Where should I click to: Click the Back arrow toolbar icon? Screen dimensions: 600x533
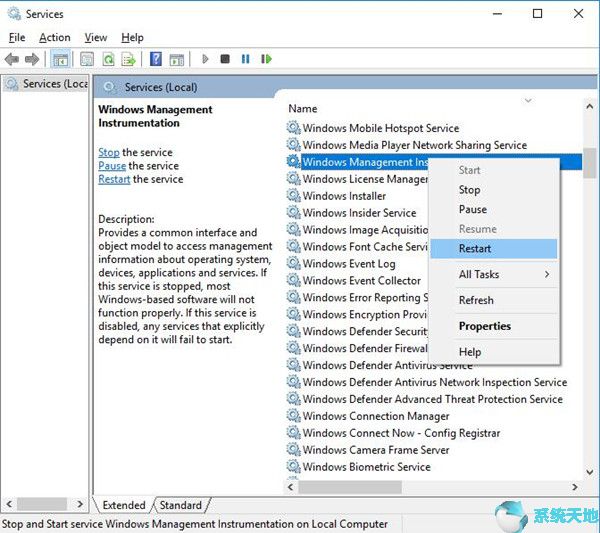coord(12,59)
